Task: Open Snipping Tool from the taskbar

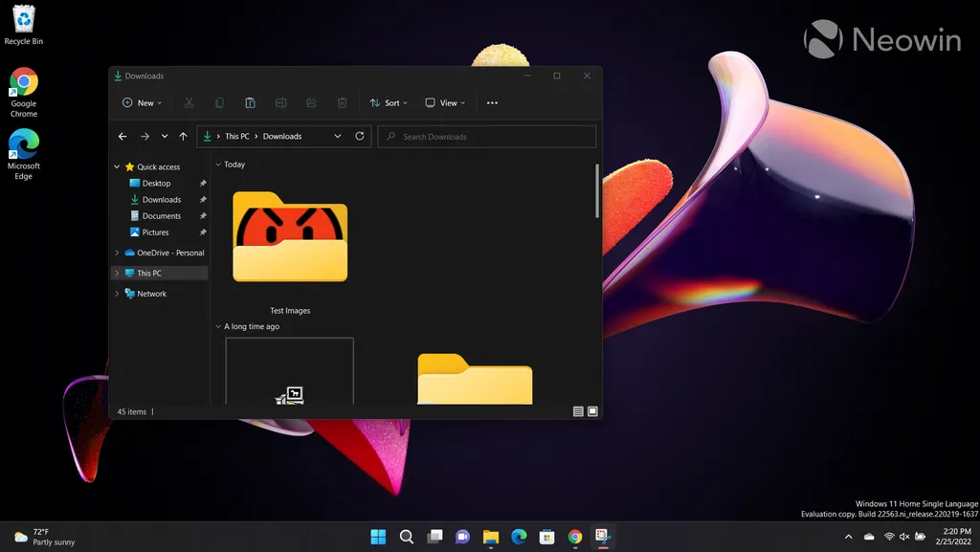Action: [x=603, y=537]
